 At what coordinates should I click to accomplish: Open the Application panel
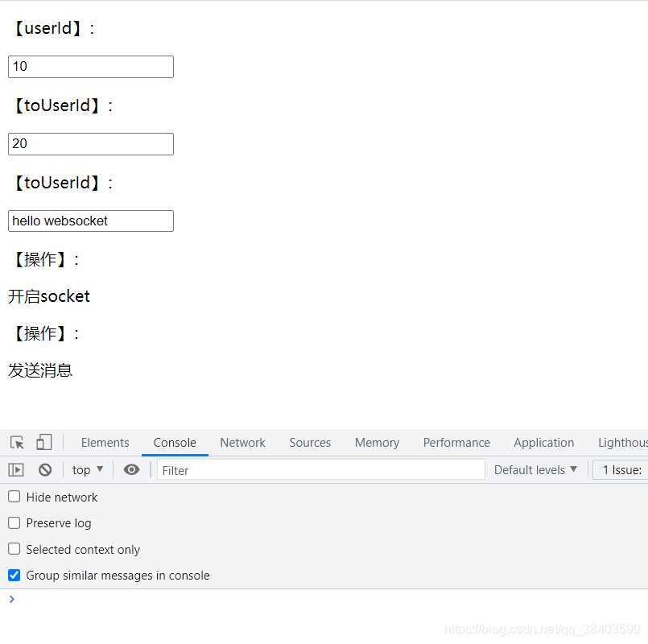(x=543, y=442)
